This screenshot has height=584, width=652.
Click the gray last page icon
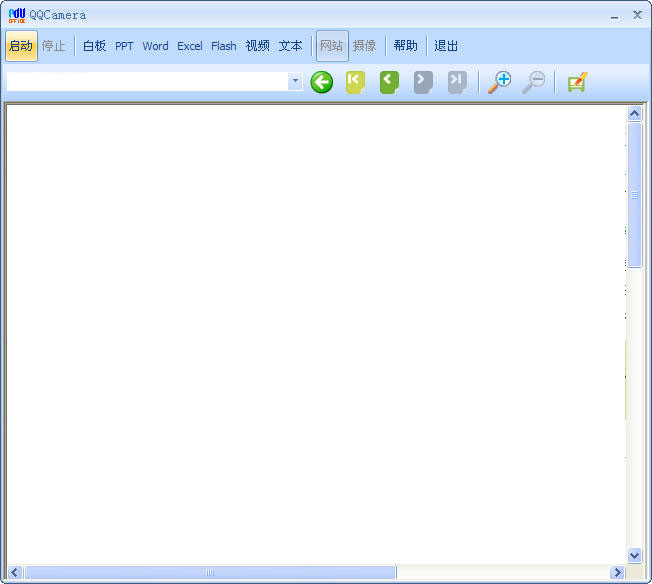pyautogui.click(x=457, y=82)
